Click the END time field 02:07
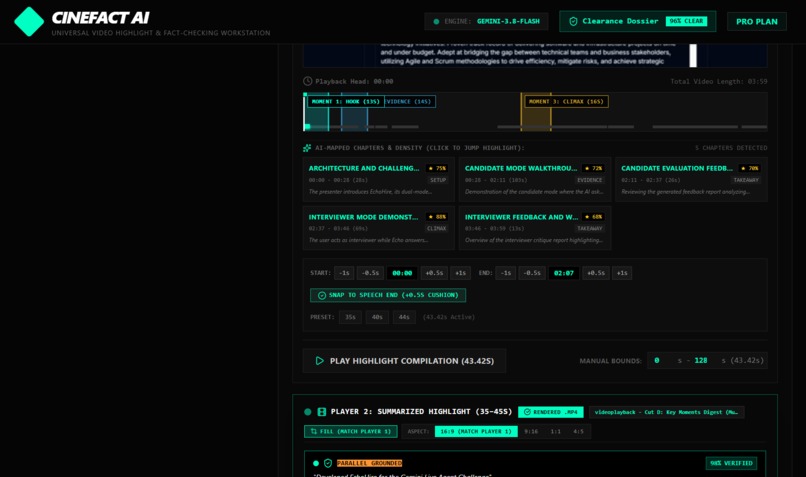 pos(563,273)
